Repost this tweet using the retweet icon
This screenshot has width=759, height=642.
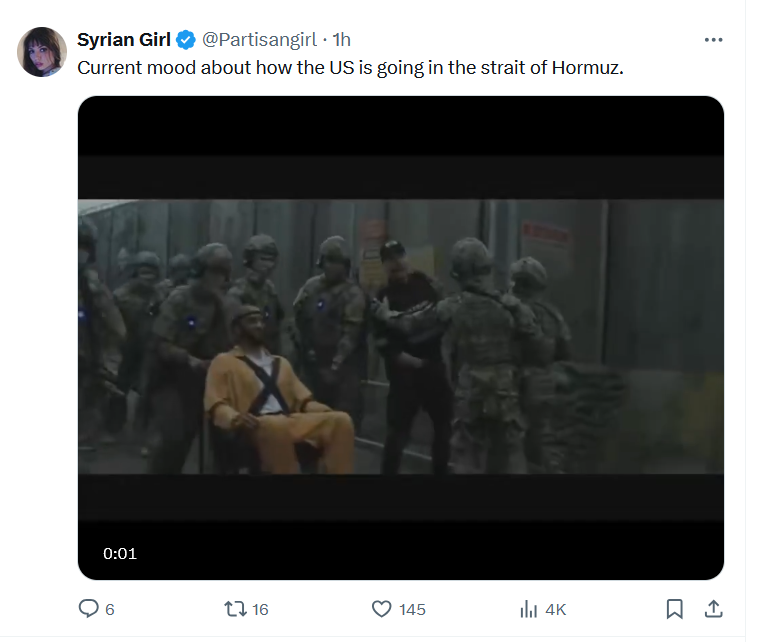(232, 608)
